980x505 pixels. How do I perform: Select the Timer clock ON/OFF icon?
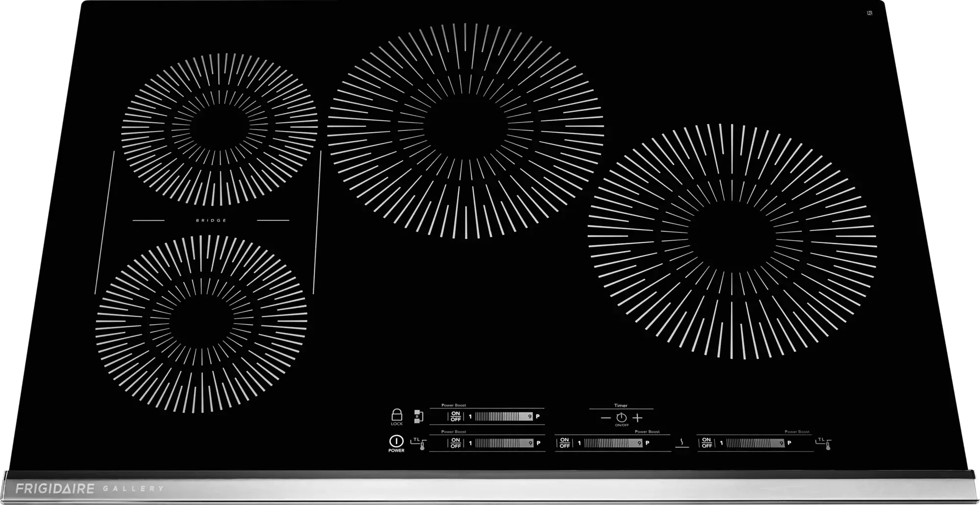621,417
